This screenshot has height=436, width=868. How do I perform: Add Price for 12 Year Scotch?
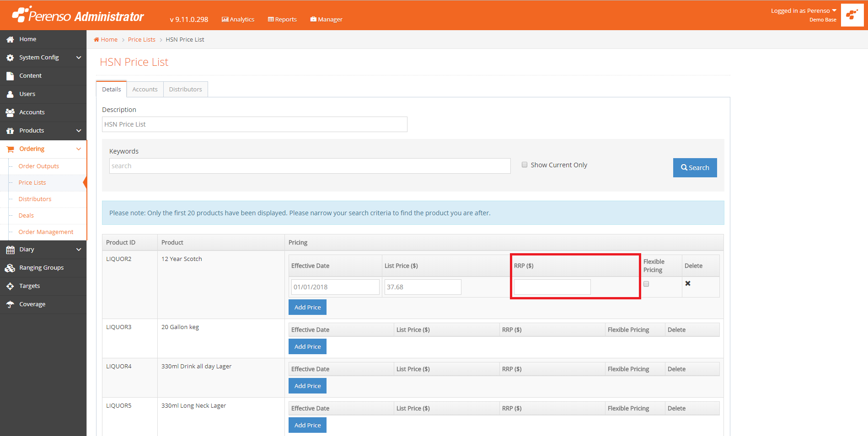(x=307, y=307)
